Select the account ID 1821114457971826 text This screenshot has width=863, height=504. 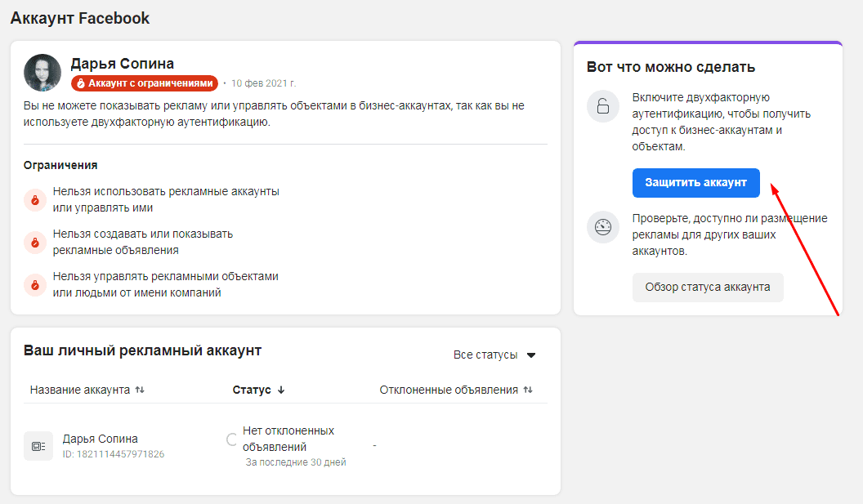tap(114, 454)
